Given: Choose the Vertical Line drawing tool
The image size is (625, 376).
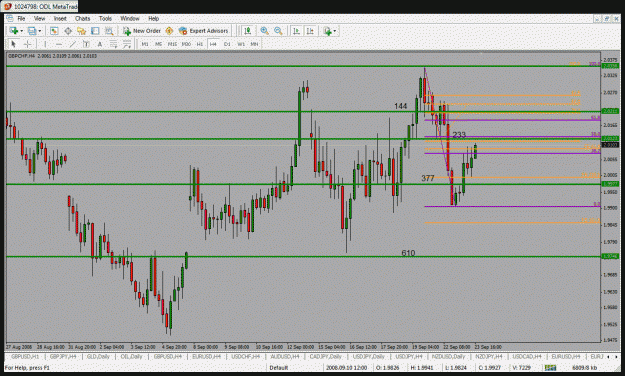Looking at the screenshot, I should [x=45, y=44].
